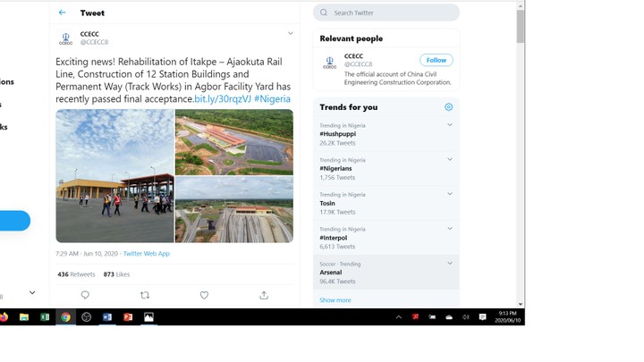This screenshot has height=362, width=644.
Task: Click the CCECC avatar in Relevant people
Action: point(329,63)
